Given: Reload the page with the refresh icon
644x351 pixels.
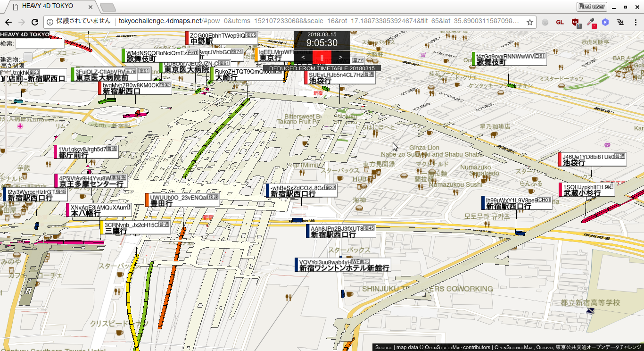Looking at the screenshot, I should pos(35,22).
